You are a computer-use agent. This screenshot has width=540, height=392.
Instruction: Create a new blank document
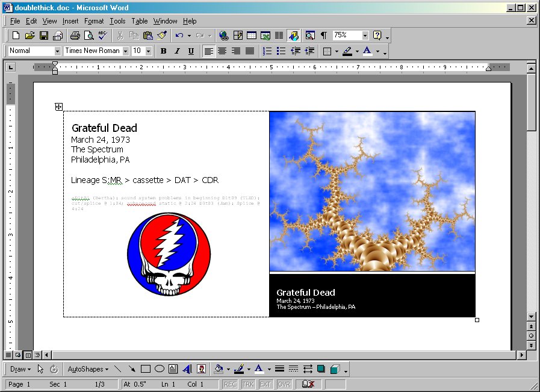(16, 35)
